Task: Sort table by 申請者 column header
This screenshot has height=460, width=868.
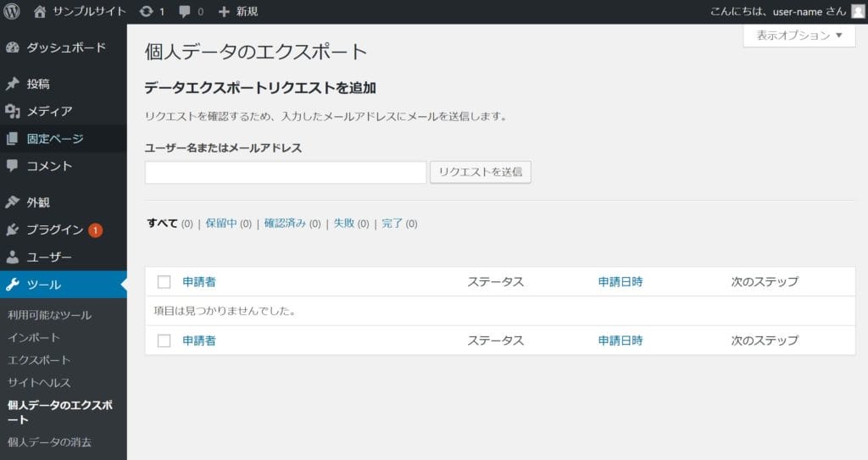Action: [x=198, y=282]
